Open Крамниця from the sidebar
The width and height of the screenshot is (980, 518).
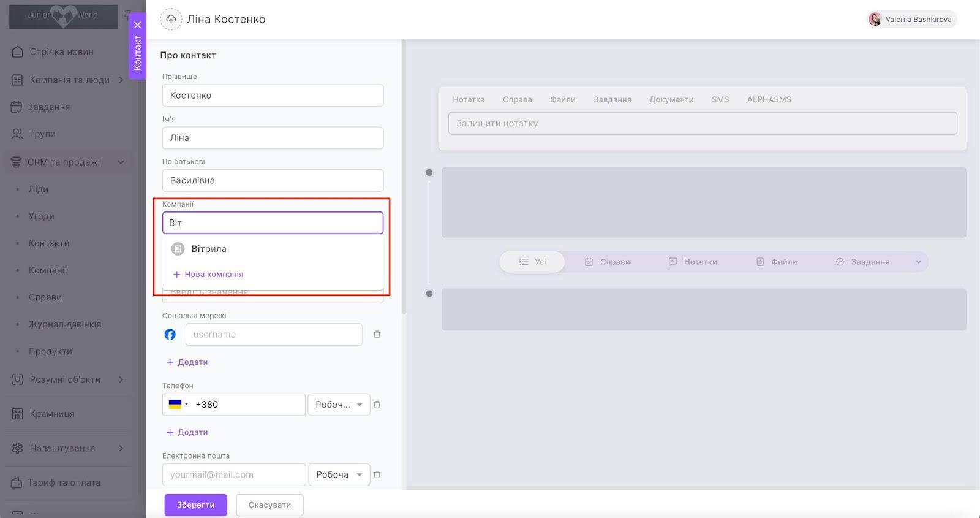click(x=52, y=414)
